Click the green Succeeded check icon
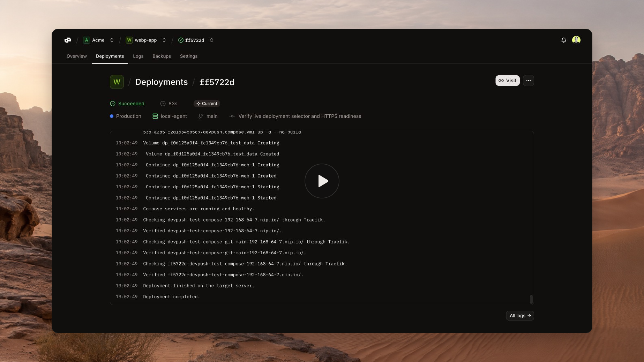644x362 pixels. click(x=113, y=104)
